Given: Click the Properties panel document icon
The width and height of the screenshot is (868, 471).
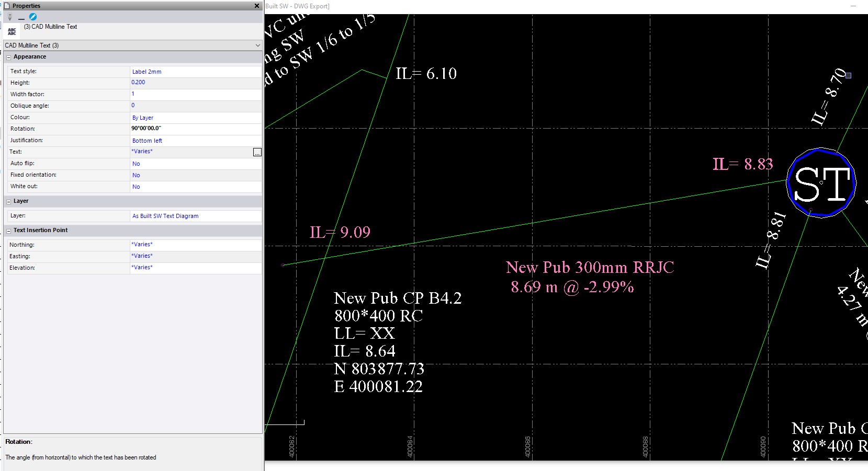Looking at the screenshot, I should (7, 6).
